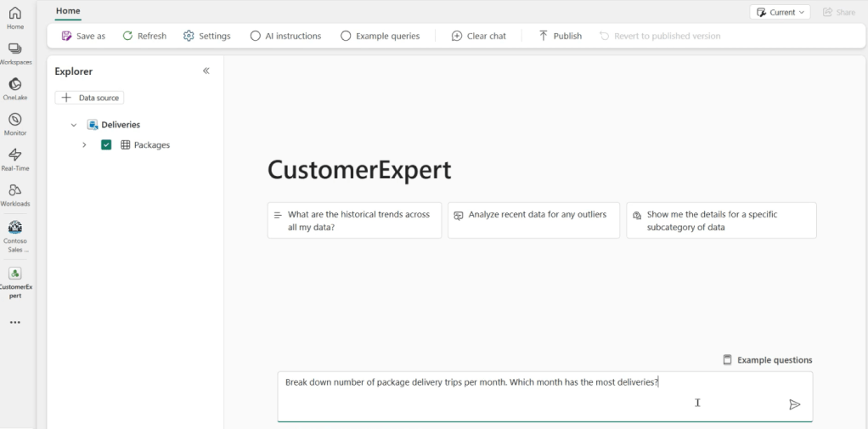Open Workspaces in the left rail
This screenshot has height=429, width=868.
pyautogui.click(x=14, y=53)
